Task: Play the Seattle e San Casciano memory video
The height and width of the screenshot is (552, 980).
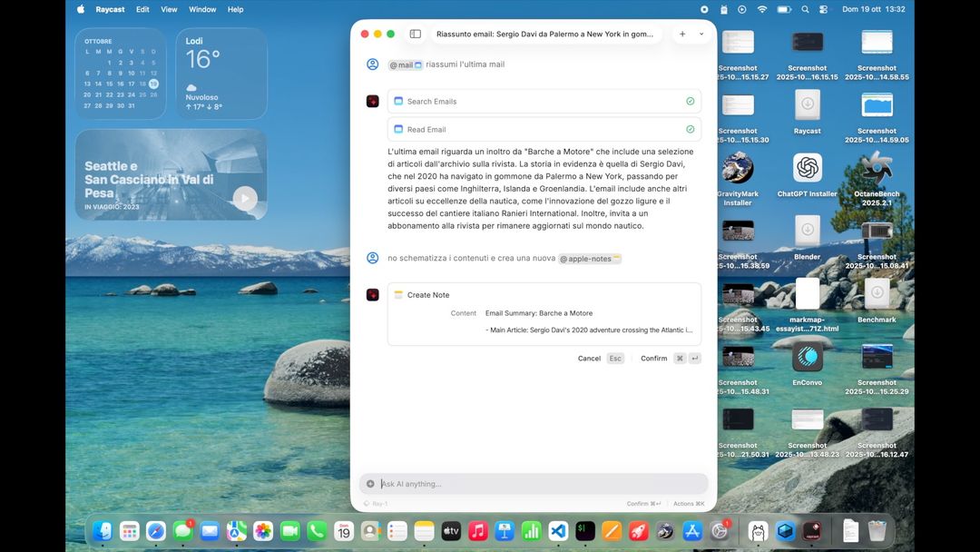Action: [x=244, y=199]
